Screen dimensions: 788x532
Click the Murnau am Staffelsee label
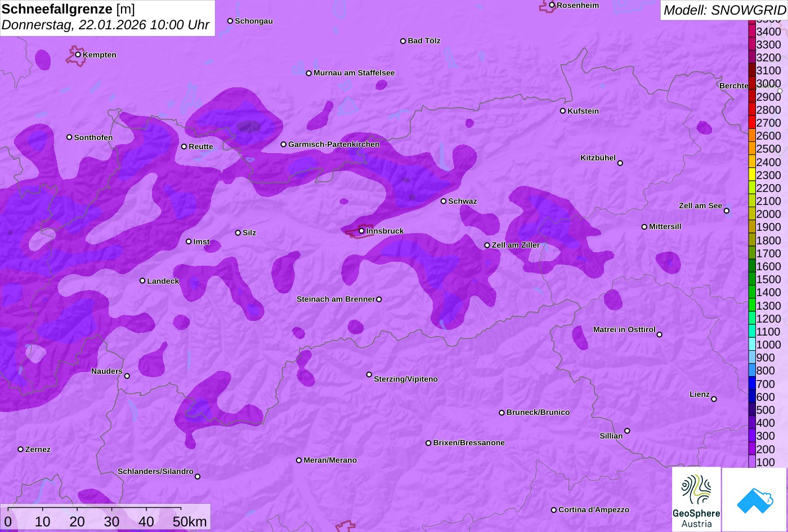(x=354, y=73)
